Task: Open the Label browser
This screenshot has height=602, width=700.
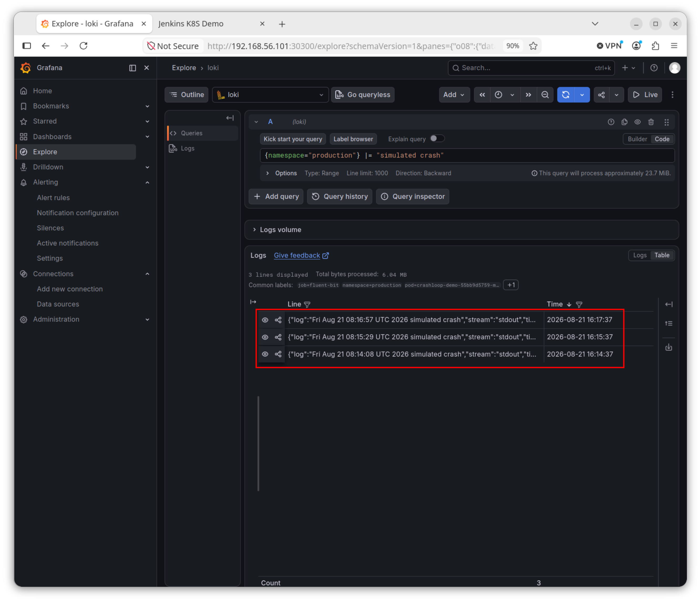Action: [353, 139]
